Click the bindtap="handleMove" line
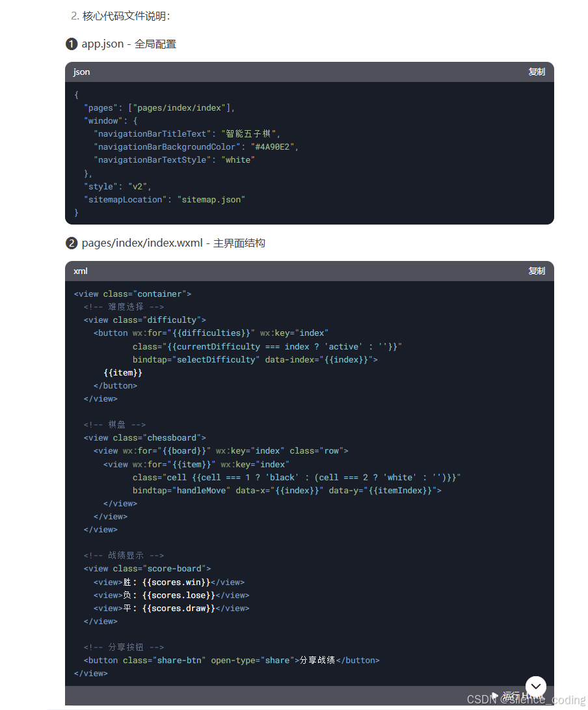 [287, 491]
